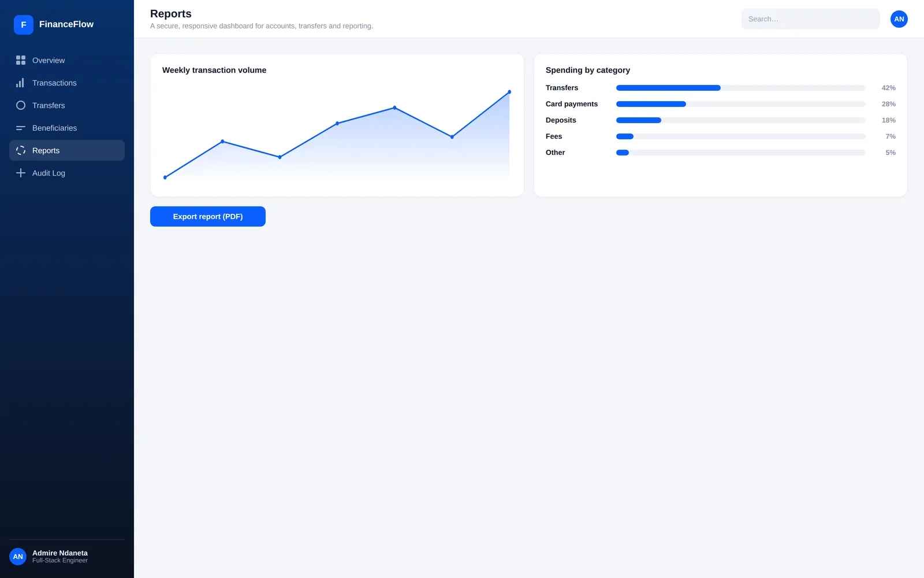Click the Other 5% progress bar

click(x=741, y=153)
